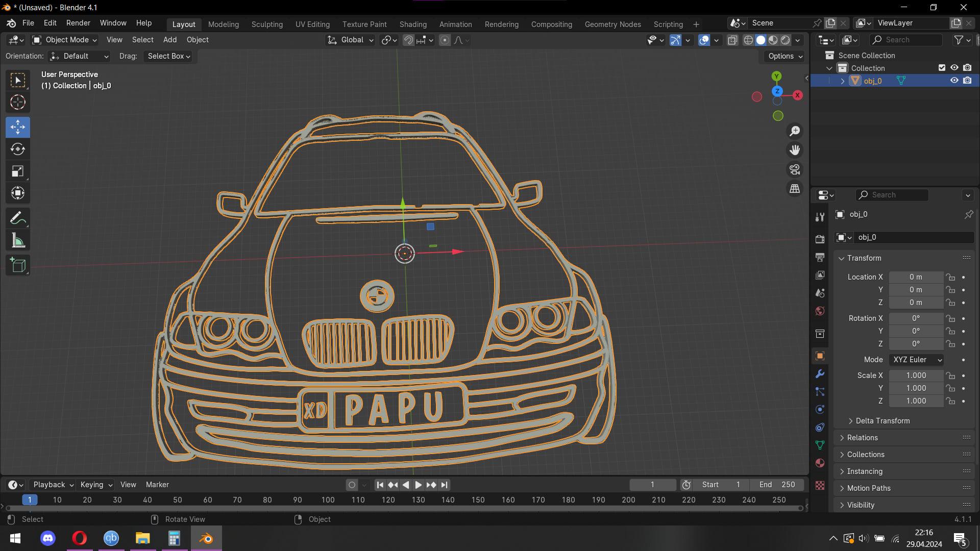Uncheck the Collection checkbox in the outliner
Image resolution: width=980 pixels, height=551 pixels.
(941, 67)
